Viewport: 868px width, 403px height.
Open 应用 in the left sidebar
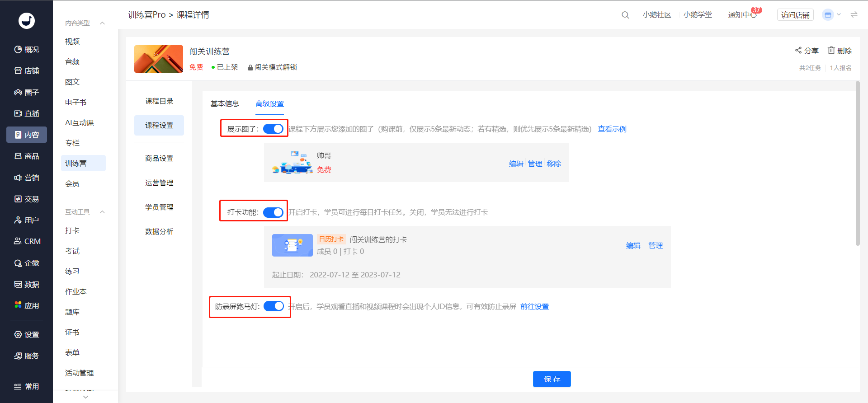point(27,305)
